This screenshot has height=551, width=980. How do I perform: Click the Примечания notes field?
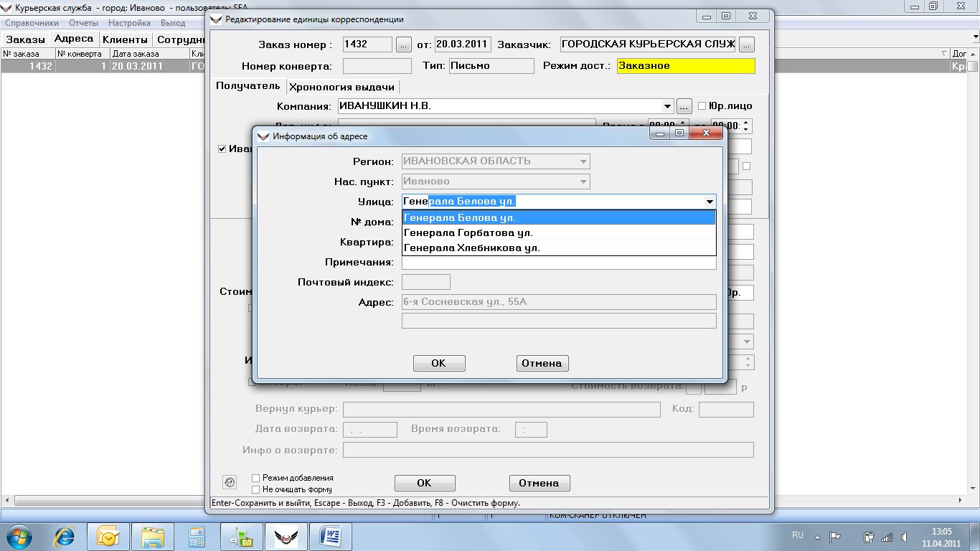[x=559, y=263]
